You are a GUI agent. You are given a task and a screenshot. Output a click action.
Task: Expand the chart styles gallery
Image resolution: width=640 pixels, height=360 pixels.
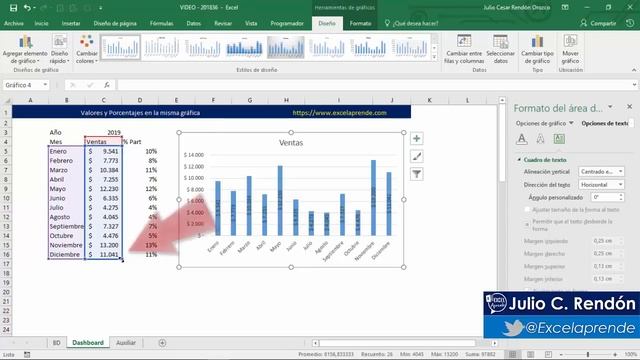click(434, 58)
